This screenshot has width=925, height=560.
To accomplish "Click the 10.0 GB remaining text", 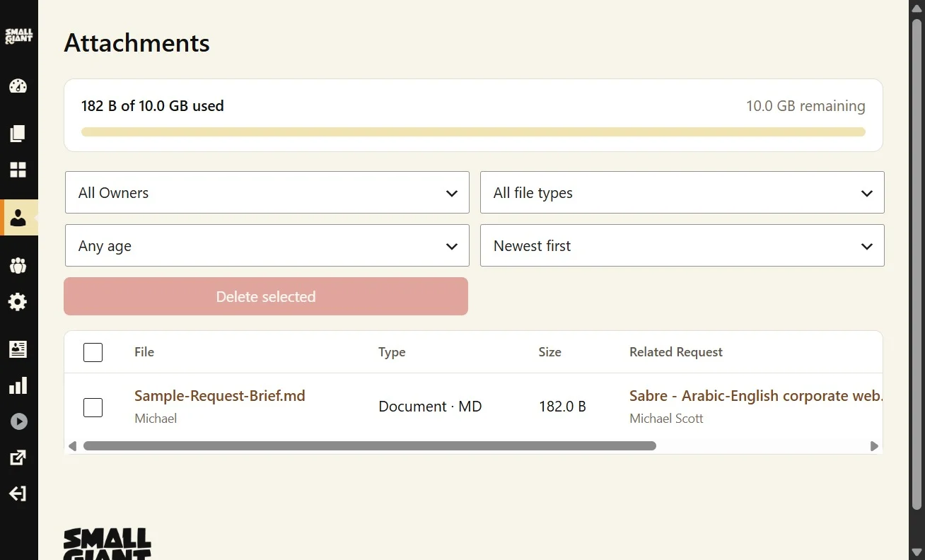I will (805, 106).
